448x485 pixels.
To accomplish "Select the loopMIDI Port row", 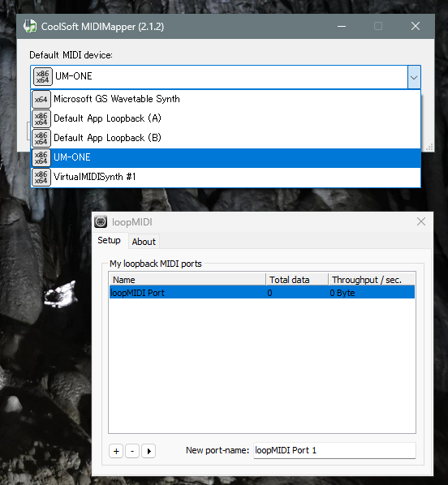I will coord(262,293).
